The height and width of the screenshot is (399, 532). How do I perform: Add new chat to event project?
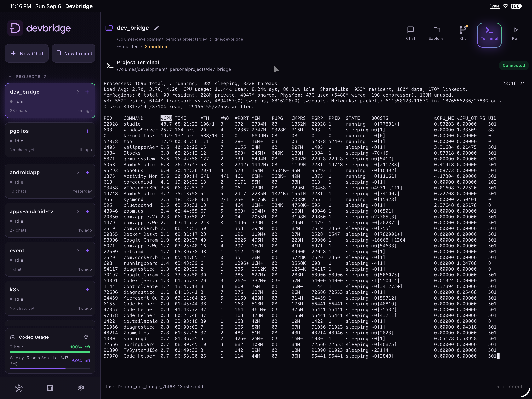point(87,251)
